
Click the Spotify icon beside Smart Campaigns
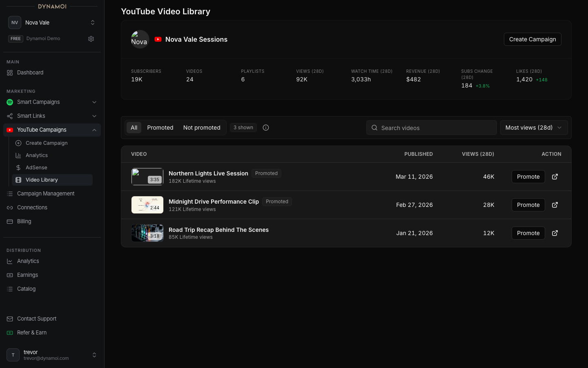click(x=10, y=102)
